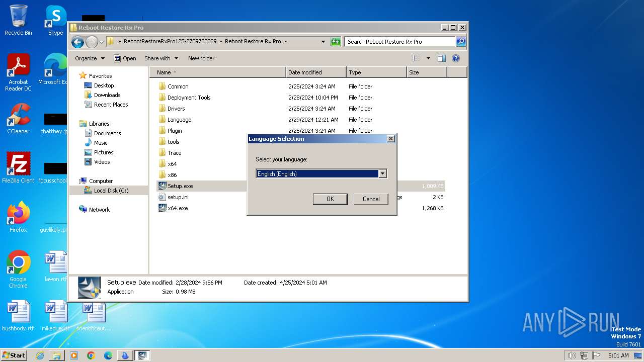The width and height of the screenshot is (644, 362).
Task: Open the Start menu
Action: [14, 355]
